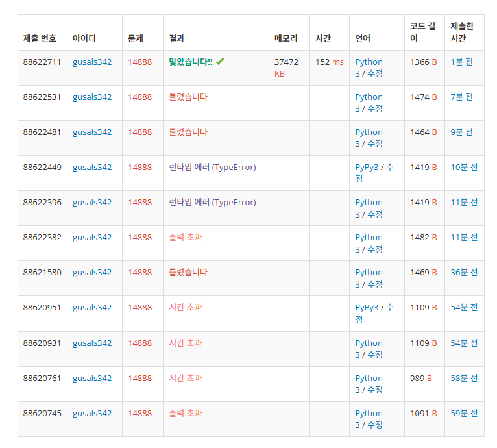This screenshot has width=497, height=448.
Task: Click 시간 초과 result in row 88620951
Action: coord(186,307)
